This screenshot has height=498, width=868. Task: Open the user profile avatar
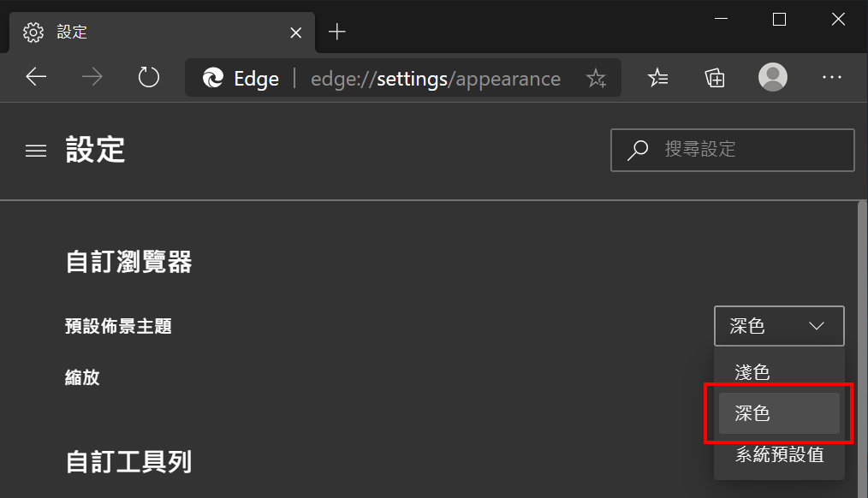[x=773, y=77]
